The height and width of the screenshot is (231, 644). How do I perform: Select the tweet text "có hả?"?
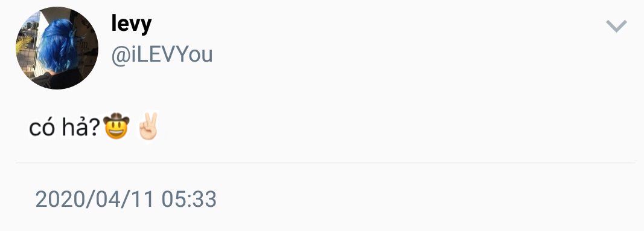click(x=65, y=127)
